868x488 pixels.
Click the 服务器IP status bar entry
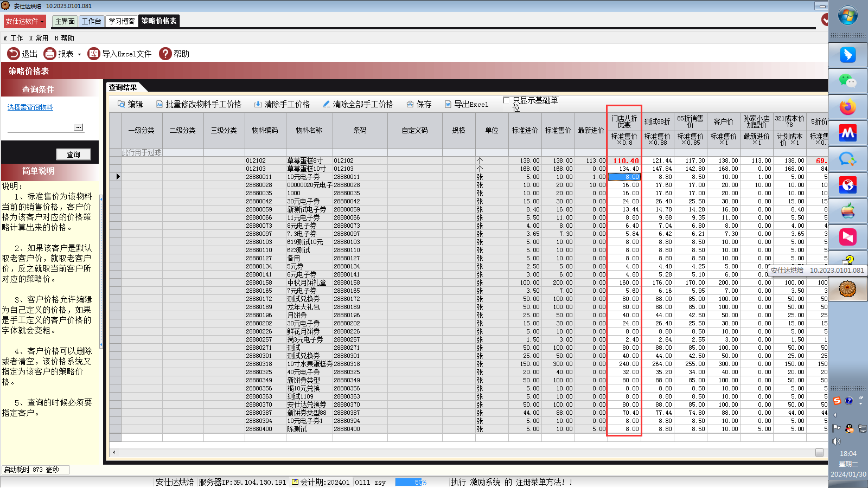click(x=242, y=482)
